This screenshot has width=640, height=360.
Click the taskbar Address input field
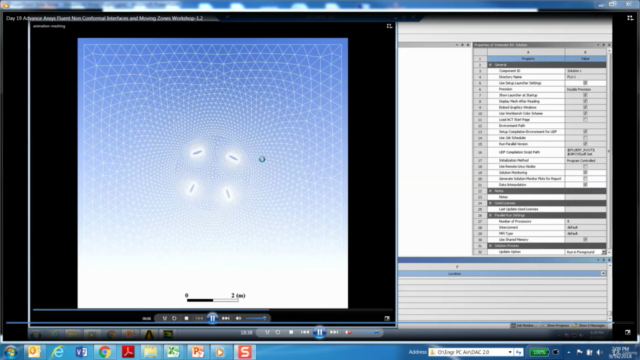471,352
